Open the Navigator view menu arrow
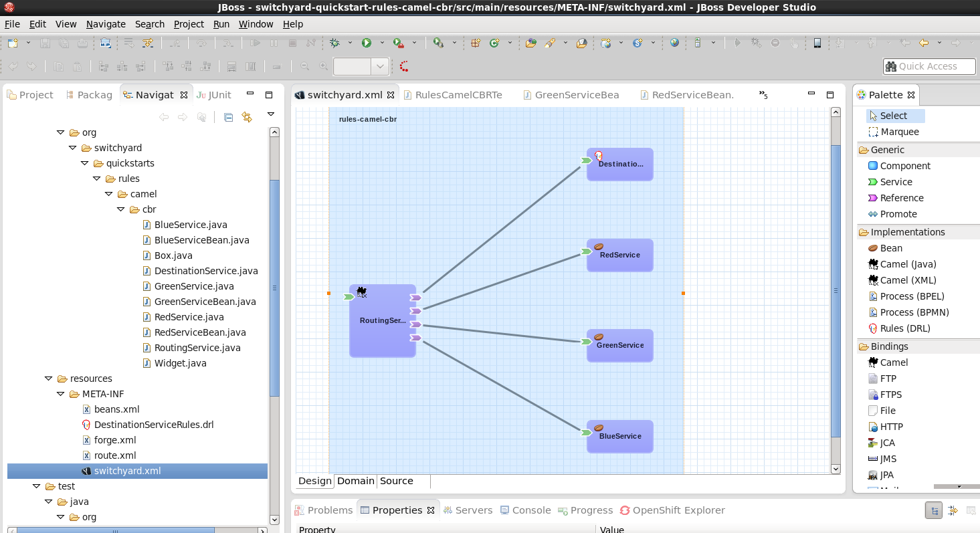This screenshot has height=533, width=980. click(271, 114)
